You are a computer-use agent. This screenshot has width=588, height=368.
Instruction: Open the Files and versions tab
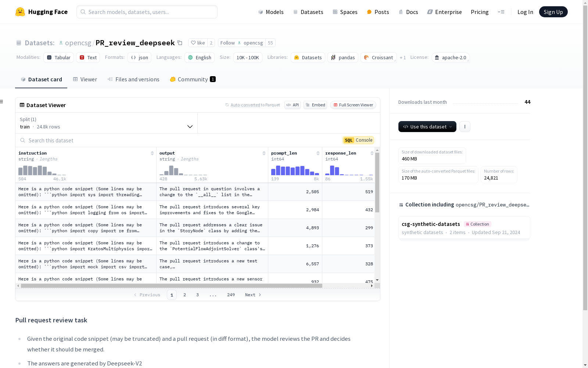(133, 79)
